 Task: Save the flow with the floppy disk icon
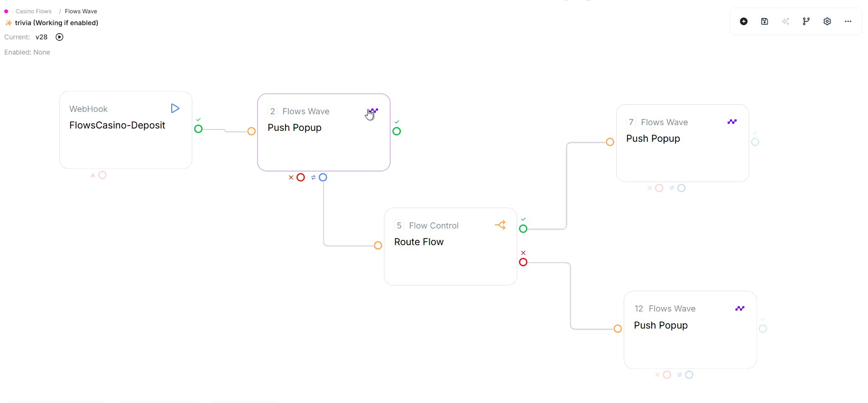coord(765,21)
